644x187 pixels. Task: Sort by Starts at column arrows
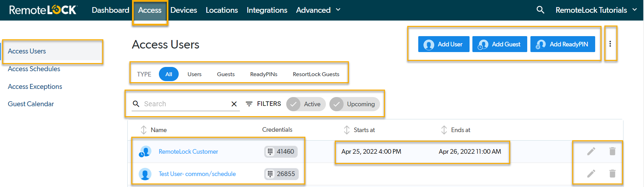click(347, 130)
